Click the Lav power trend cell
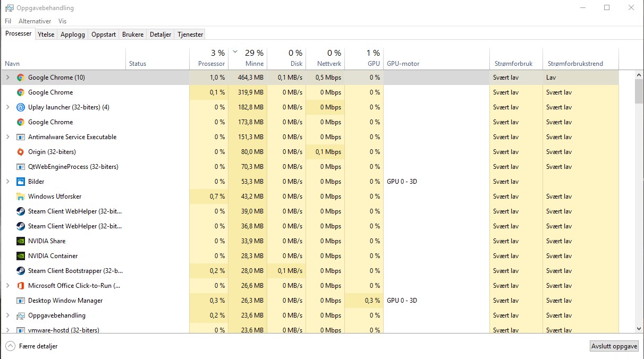This screenshot has width=644, height=359. click(581, 78)
